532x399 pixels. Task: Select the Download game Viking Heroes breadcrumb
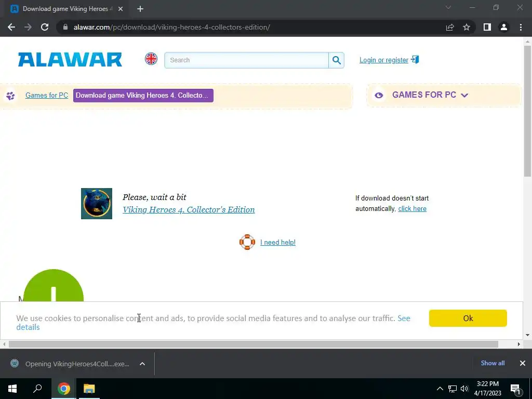pos(143,96)
